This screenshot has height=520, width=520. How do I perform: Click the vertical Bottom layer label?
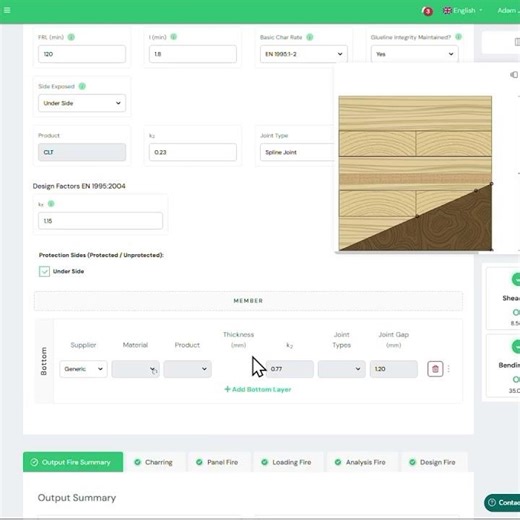(44, 361)
